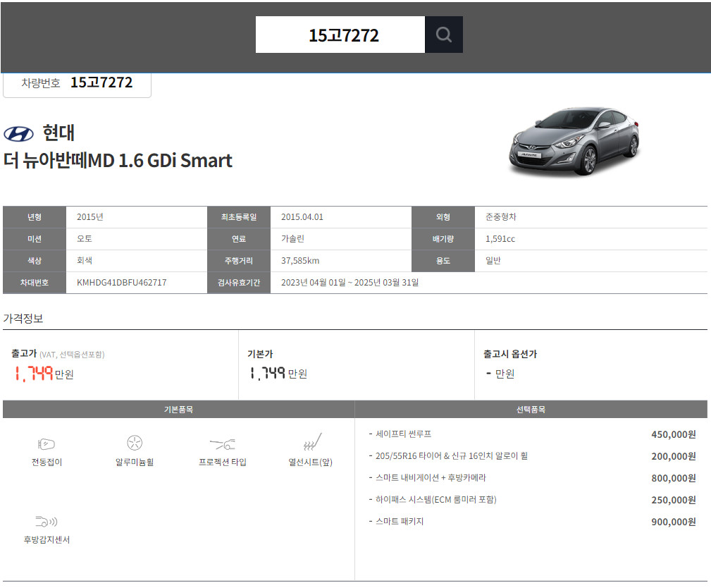Screen dimensions: 711x588
Task: Click the 년형 table header cell
Action: pos(35,217)
